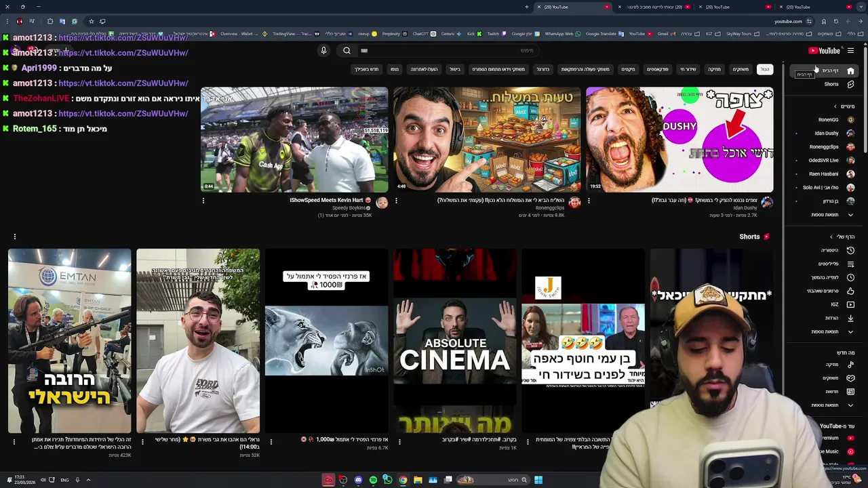
Task: Open the ABSOLUTE CINEMA Short
Action: coord(455,341)
